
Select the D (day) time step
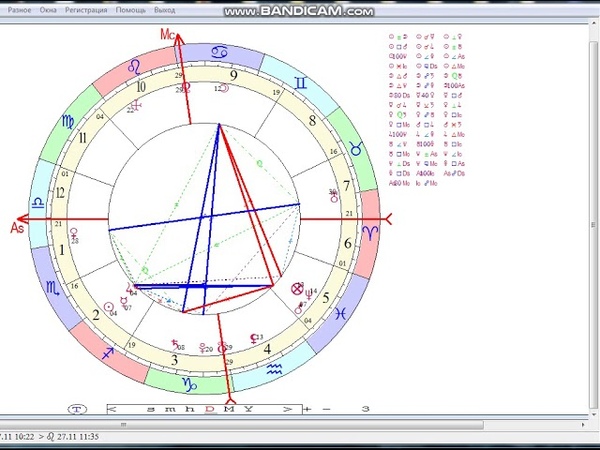210,409
